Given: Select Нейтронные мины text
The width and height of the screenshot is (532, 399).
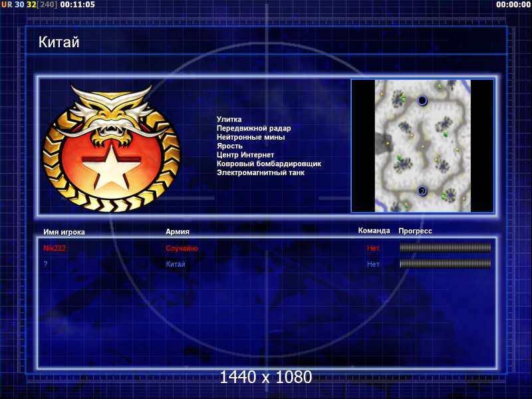Looking at the screenshot, I should pyautogui.click(x=251, y=137).
